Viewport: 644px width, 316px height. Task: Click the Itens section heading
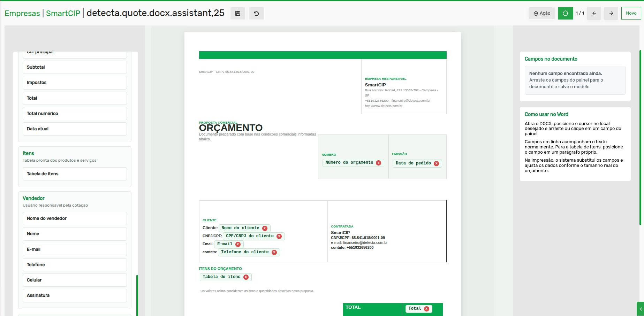(x=28, y=153)
